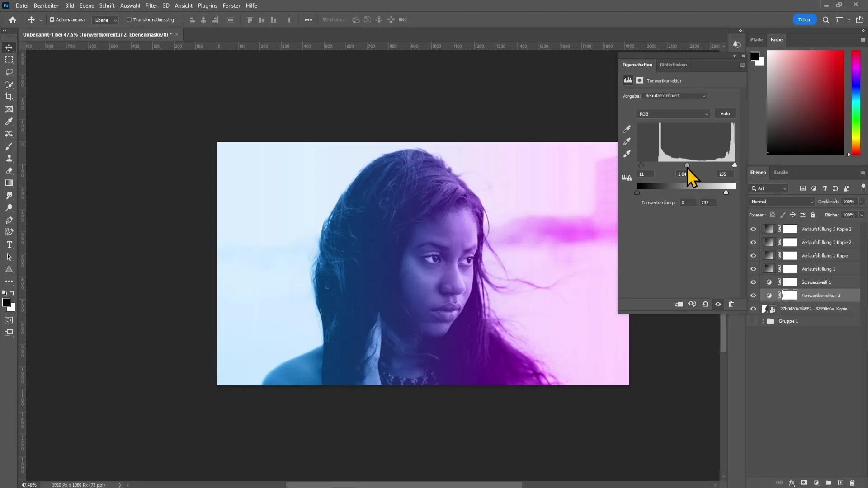The image size is (868, 488).
Task: Create a new group folder icon
Action: [x=828, y=483]
